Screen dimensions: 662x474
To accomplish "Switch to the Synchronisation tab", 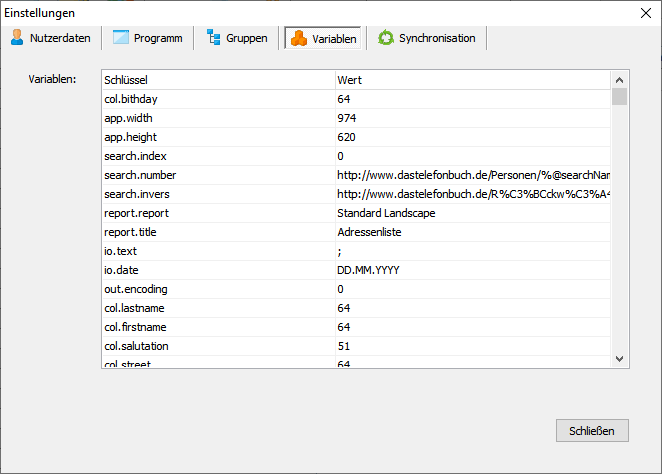I will 427,38.
